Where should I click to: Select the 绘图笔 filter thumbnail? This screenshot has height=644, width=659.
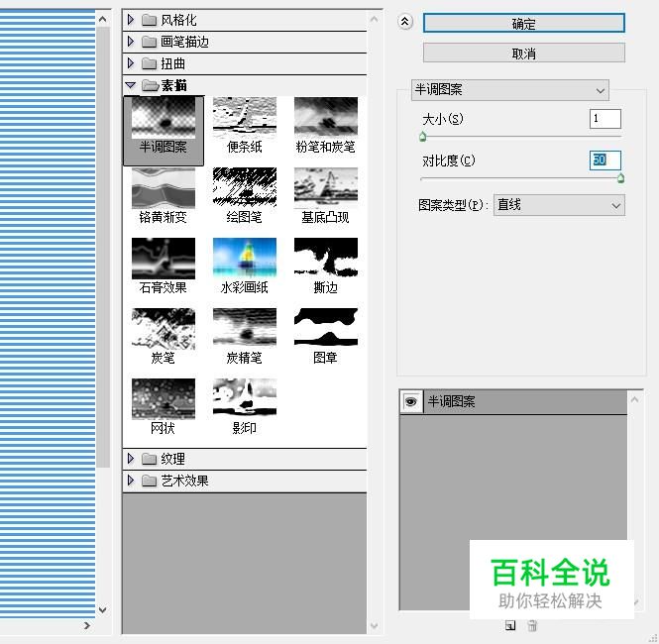(245, 188)
